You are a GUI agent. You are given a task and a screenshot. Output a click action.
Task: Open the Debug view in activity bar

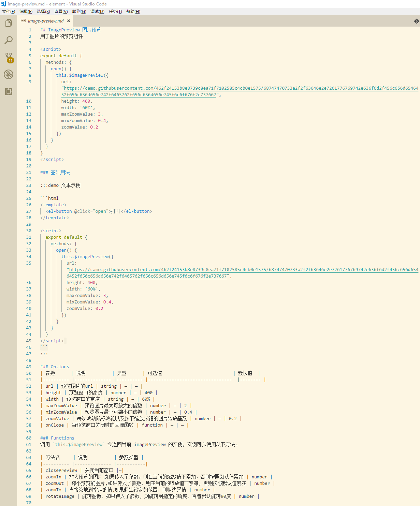[9, 74]
